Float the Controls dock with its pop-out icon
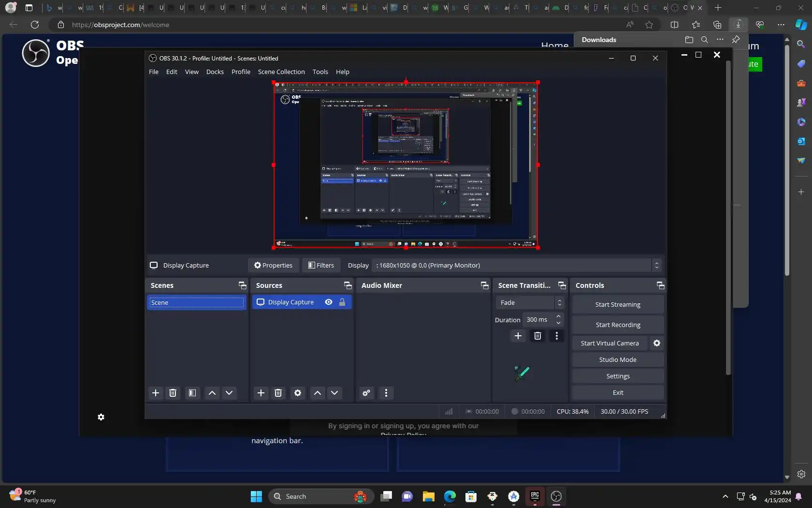 [x=661, y=285]
